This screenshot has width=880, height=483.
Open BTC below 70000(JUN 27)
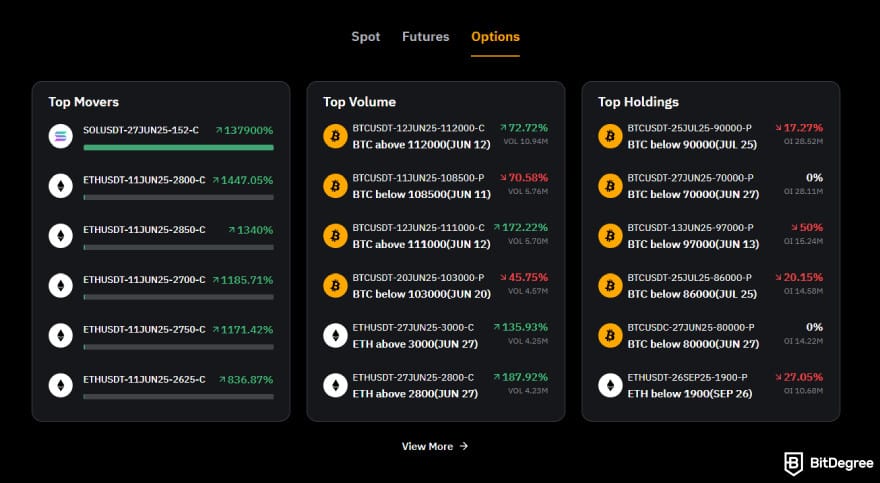tap(693, 194)
